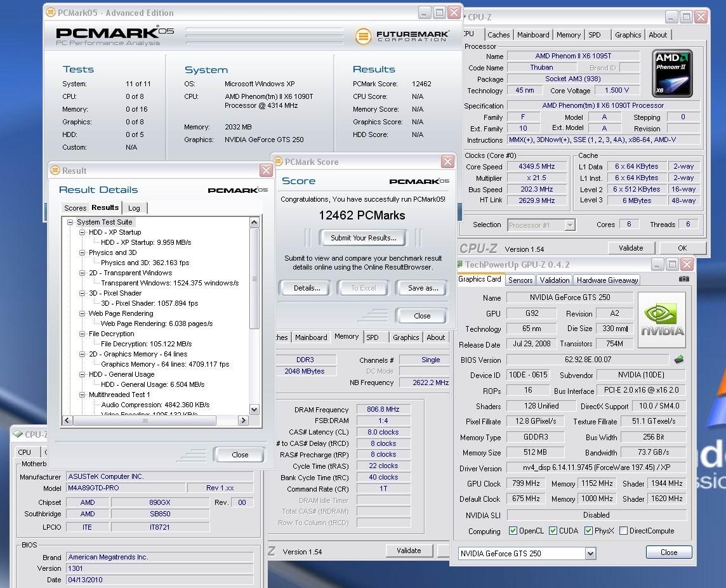Screen dimensions: 726x588
Task: Open the Validation tab in GPU-Z
Action: pos(554,280)
